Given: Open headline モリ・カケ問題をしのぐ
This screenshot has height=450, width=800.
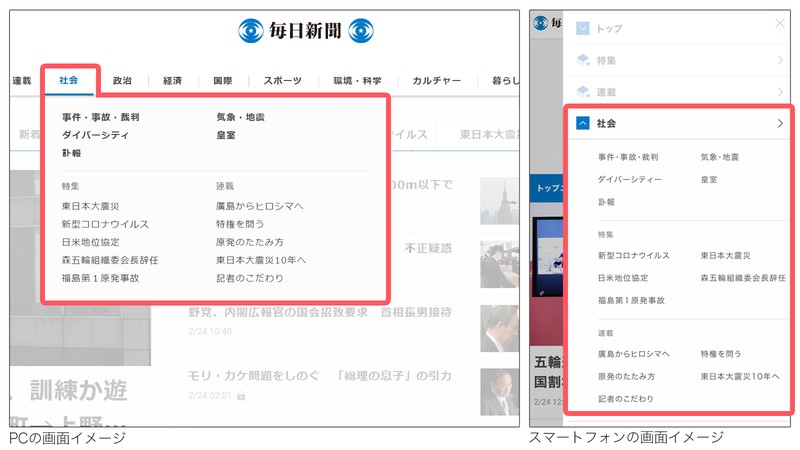Looking at the screenshot, I should [320, 376].
